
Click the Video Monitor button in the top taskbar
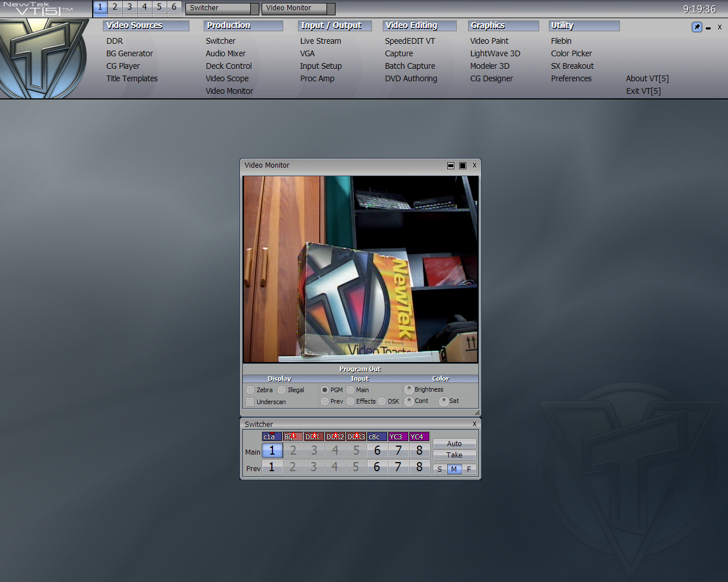[298, 9]
